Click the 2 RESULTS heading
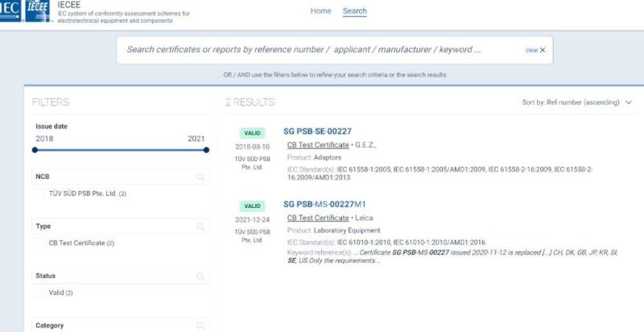644x332 pixels. tap(250, 102)
